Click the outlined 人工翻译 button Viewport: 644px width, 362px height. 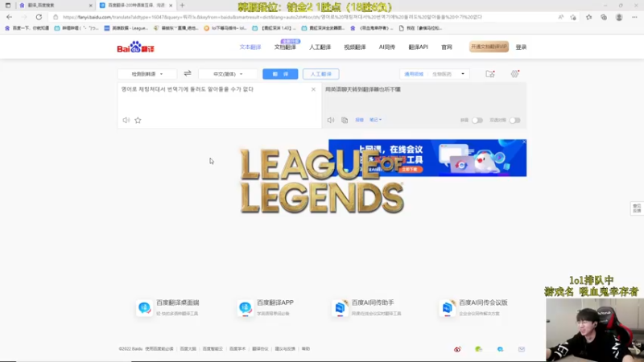[x=320, y=74]
